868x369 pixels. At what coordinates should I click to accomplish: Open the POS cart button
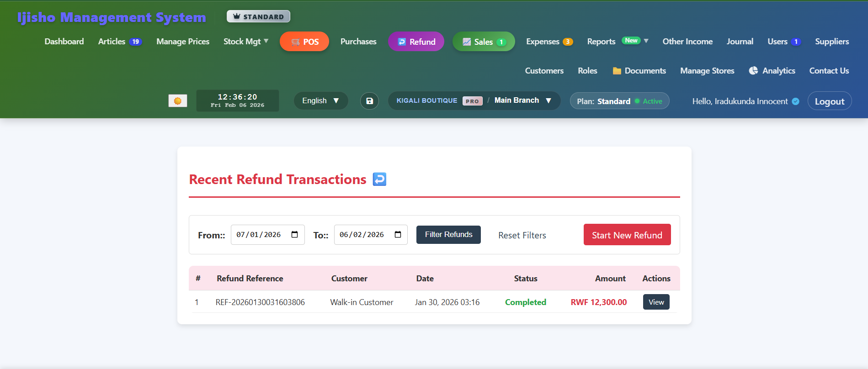(304, 42)
